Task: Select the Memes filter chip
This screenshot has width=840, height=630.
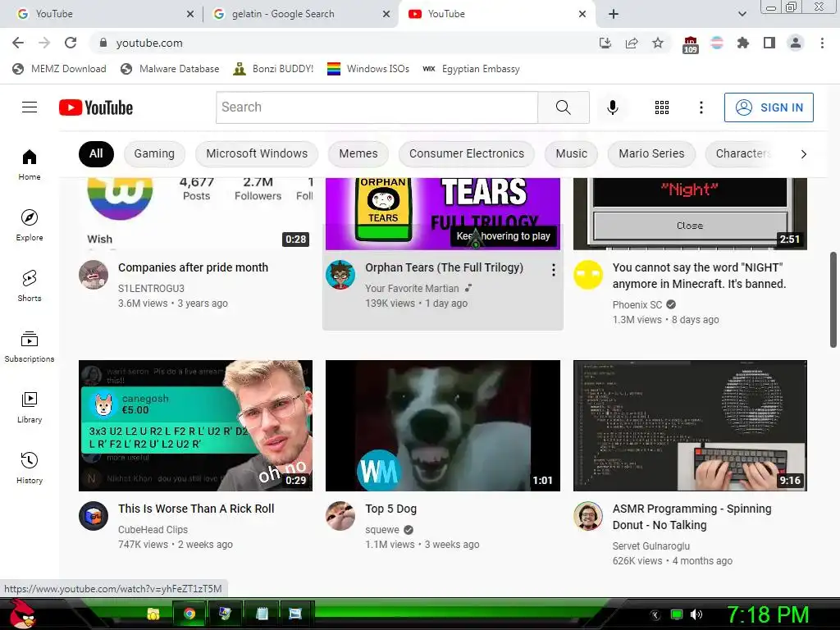Action: (358, 153)
